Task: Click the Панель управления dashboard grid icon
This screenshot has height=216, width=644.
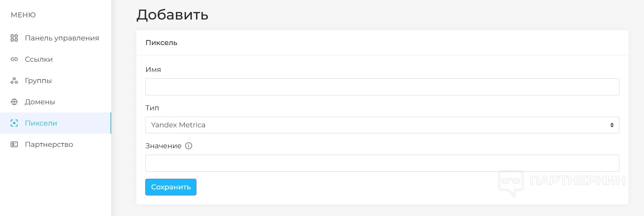Action: point(14,38)
